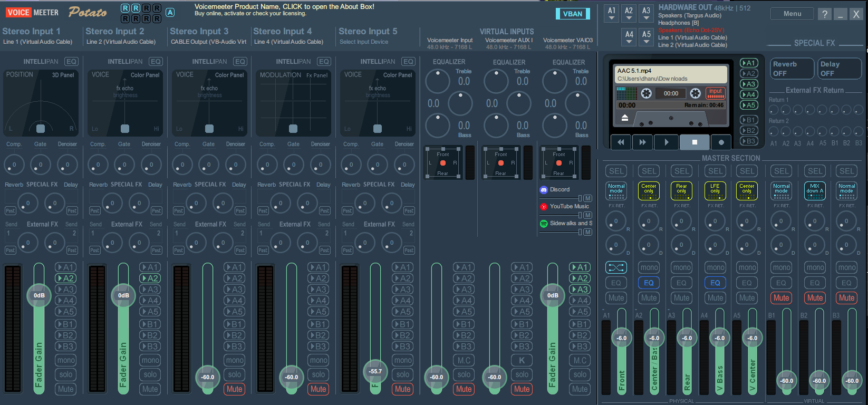Click the mix-down routing icon on bus A1
868x405 pixels.
coord(616,267)
